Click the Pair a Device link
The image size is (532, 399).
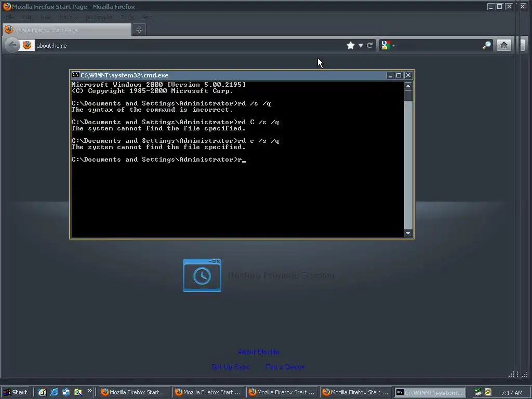[x=285, y=367]
